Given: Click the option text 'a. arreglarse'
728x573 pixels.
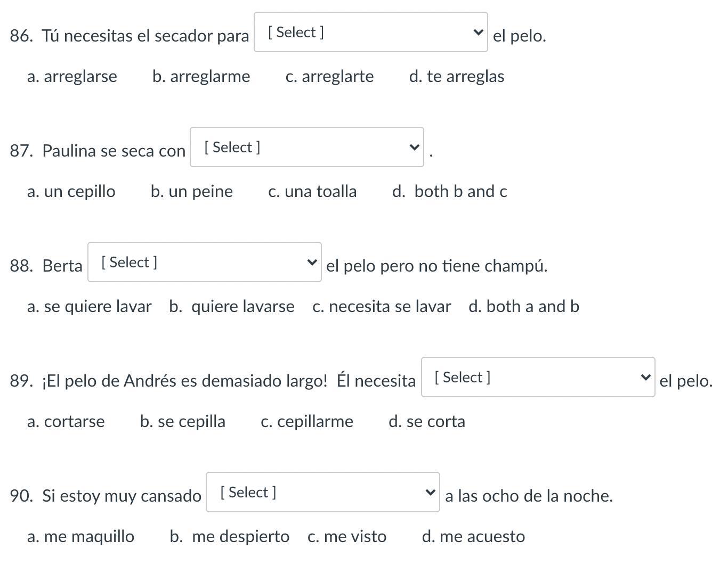Looking at the screenshot, I should tap(72, 77).
